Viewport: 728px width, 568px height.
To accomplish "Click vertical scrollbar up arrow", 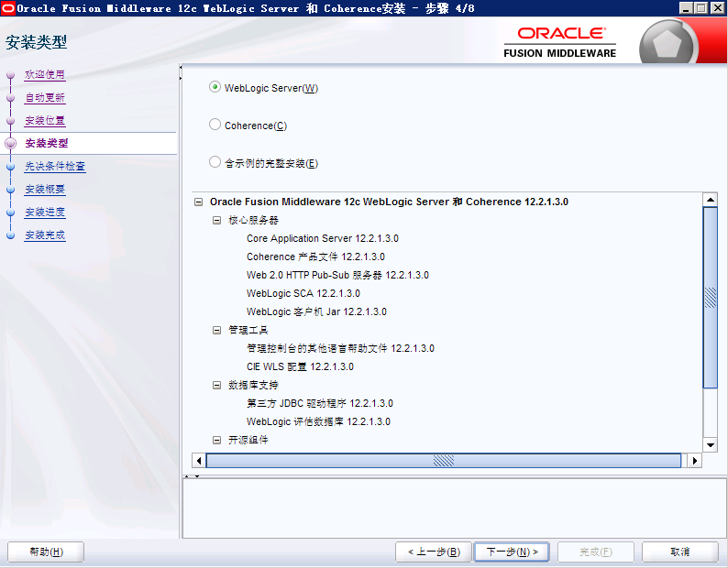I will coord(711,200).
